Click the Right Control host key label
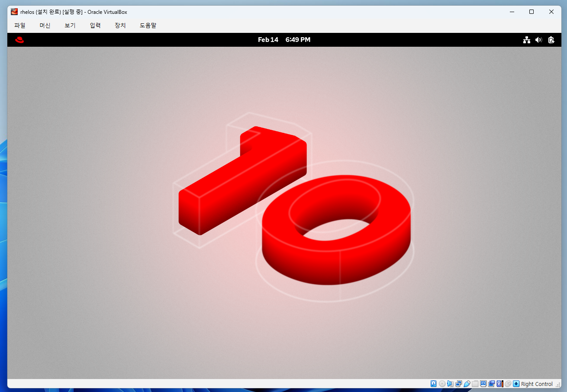Viewport: 567px width, 392px height. point(537,384)
